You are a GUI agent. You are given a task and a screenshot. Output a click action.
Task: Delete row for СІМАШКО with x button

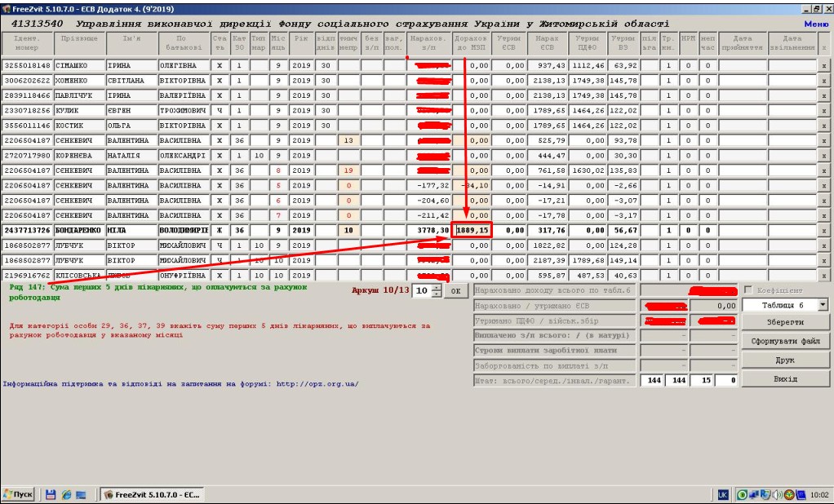pyautogui.click(x=823, y=65)
